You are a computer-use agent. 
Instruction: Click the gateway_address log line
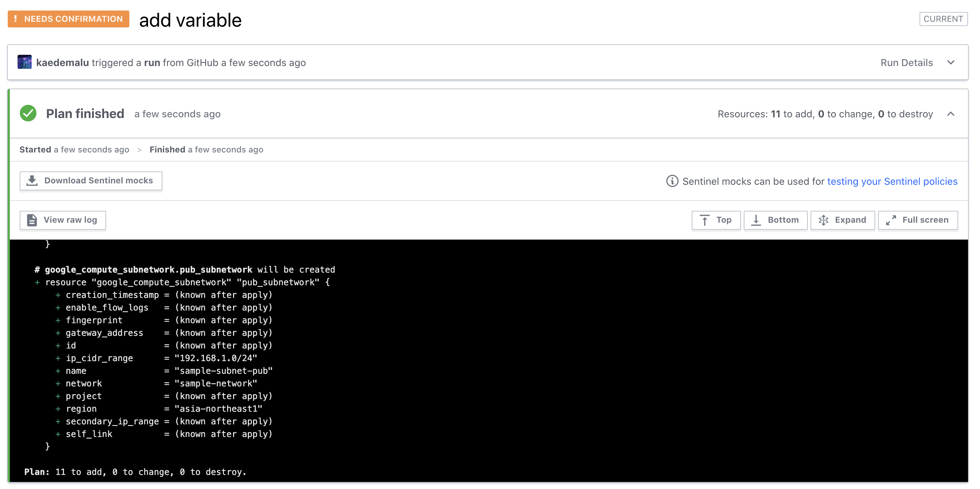click(x=164, y=333)
